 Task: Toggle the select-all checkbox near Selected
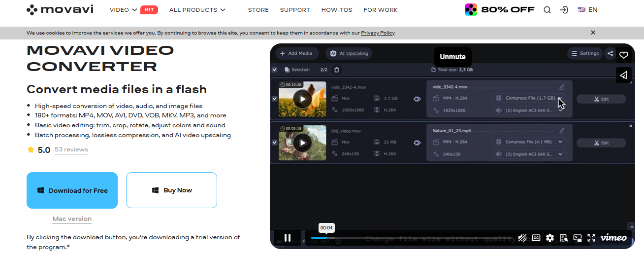(274, 70)
